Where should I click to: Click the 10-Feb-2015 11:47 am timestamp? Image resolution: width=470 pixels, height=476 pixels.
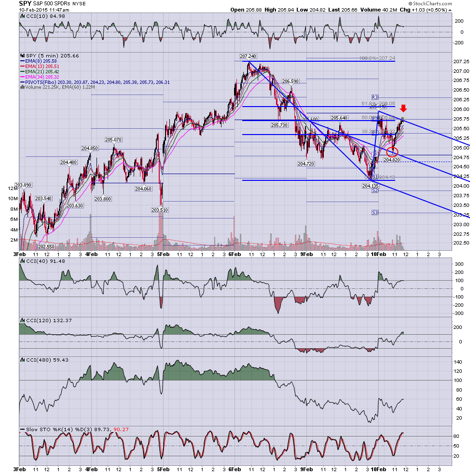tap(44, 10)
